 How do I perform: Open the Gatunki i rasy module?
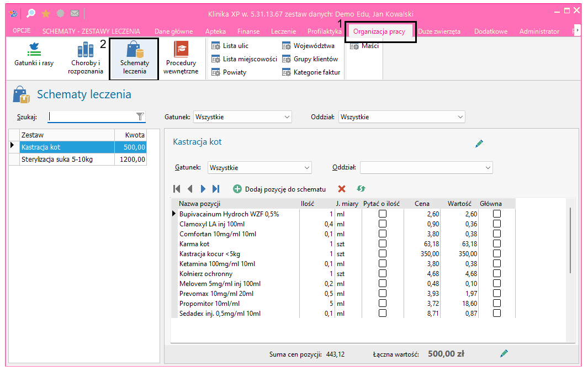click(34, 55)
